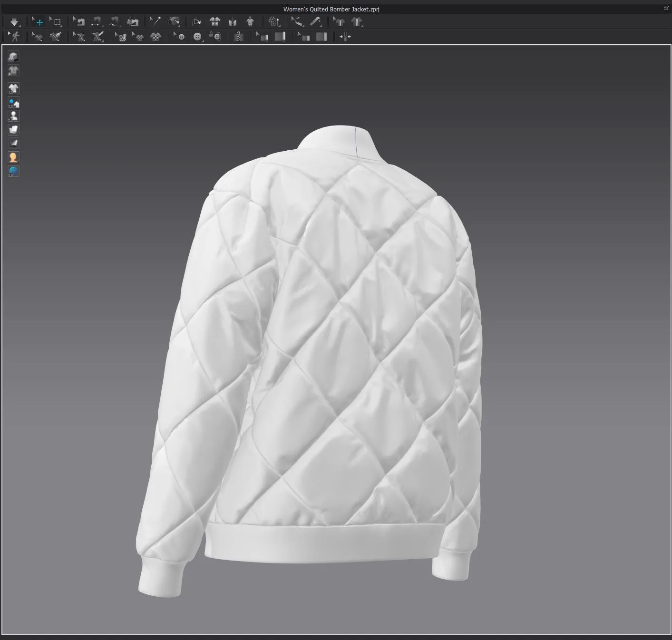Open the textured surface display flyout

coord(13,130)
